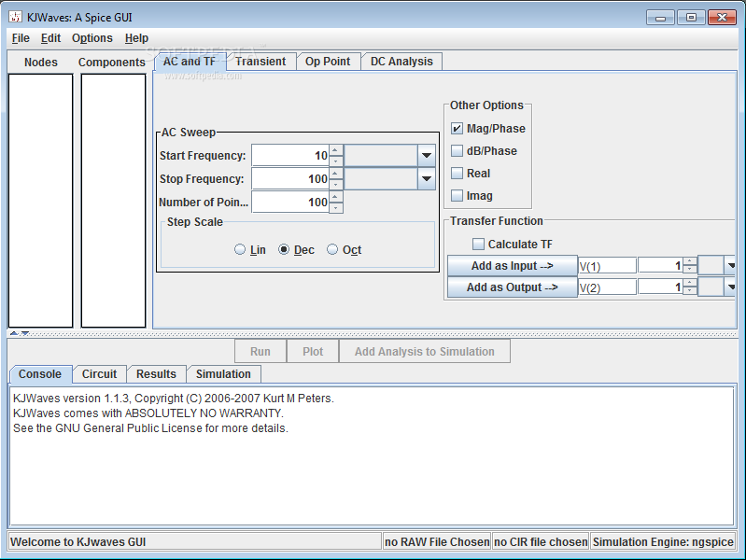Increase Stop Frequency with up spinner arrow
The width and height of the screenshot is (746, 560).
point(336,174)
